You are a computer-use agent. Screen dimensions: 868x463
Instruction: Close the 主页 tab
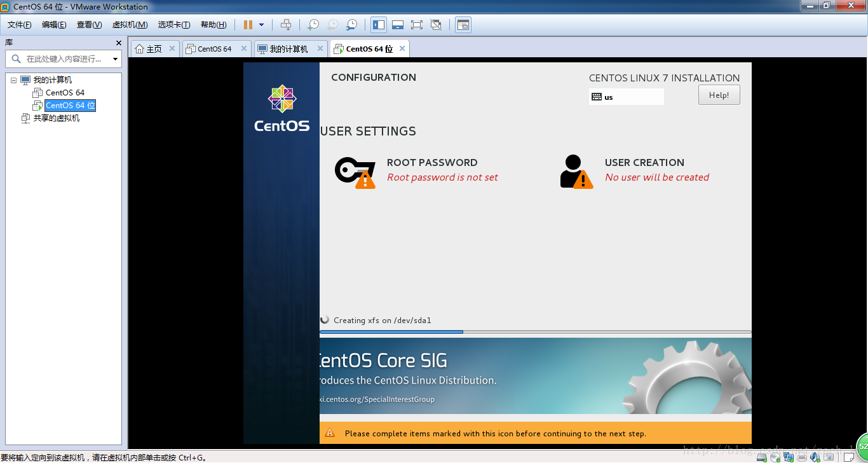click(x=172, y=48)
